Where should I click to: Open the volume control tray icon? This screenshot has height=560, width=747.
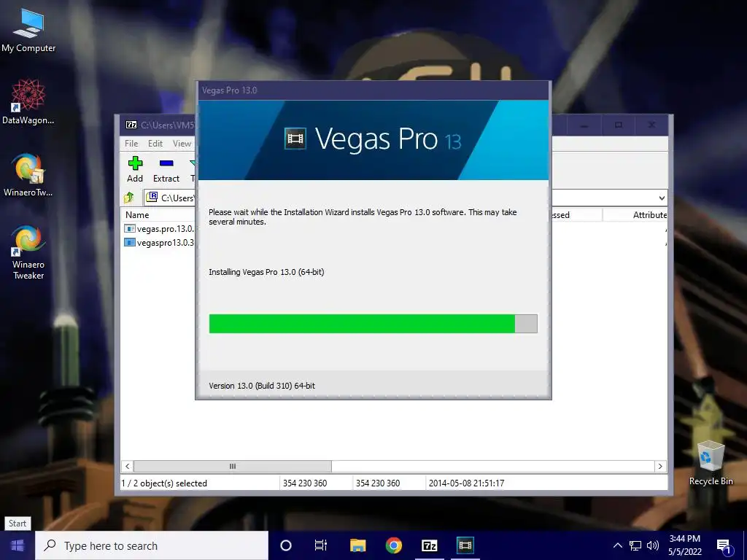tap(653, 545)
